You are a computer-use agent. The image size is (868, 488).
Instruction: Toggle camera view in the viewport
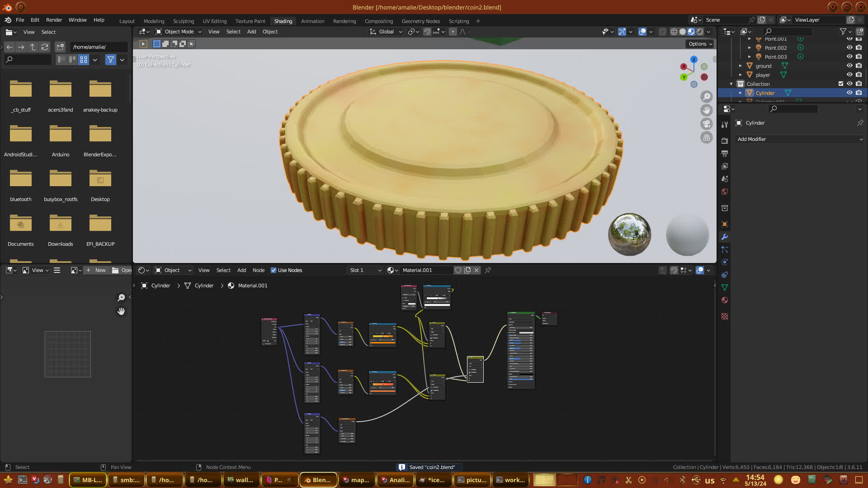click(x=707, y=124)
